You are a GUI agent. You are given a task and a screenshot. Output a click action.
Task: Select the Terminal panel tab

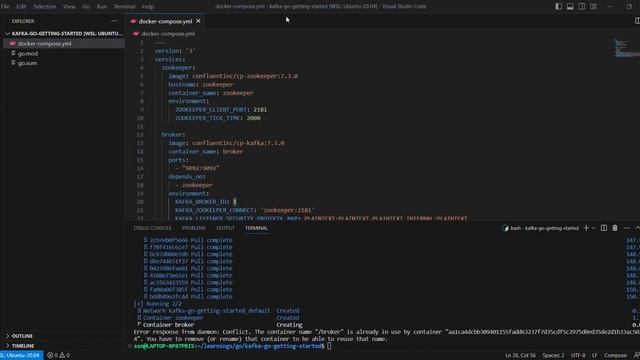click(x=256, y=228)
